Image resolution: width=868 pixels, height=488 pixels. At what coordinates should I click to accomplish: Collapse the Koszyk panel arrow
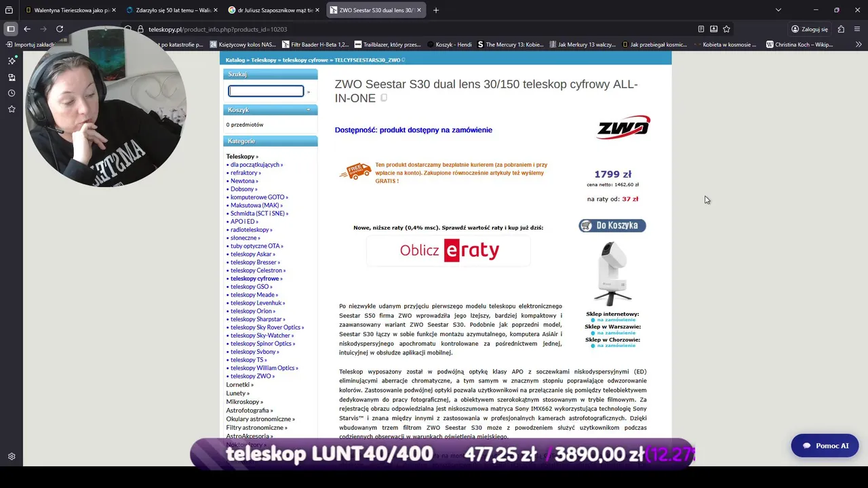click(x=309, y=110)
